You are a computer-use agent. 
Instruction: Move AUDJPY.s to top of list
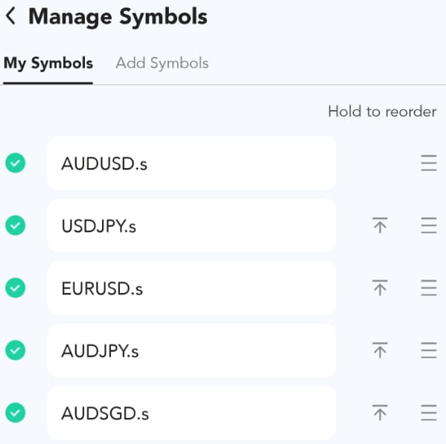(x=380, y=350)
